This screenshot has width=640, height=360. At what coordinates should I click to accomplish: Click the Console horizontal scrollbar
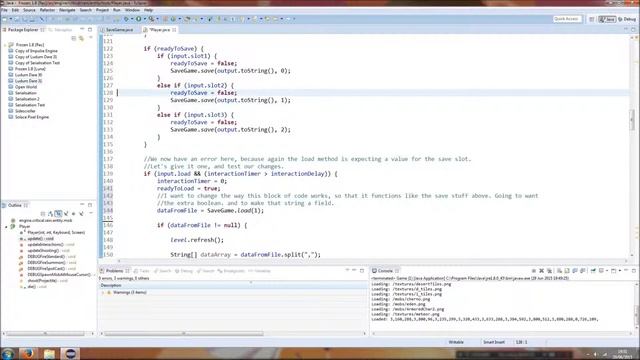[x=503, y=333]
